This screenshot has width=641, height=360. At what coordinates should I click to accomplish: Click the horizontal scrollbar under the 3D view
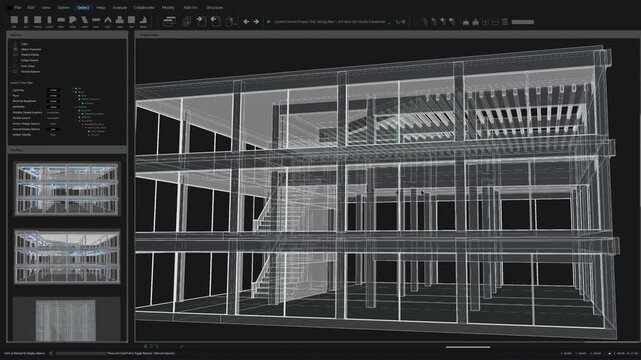pos(468,347)
